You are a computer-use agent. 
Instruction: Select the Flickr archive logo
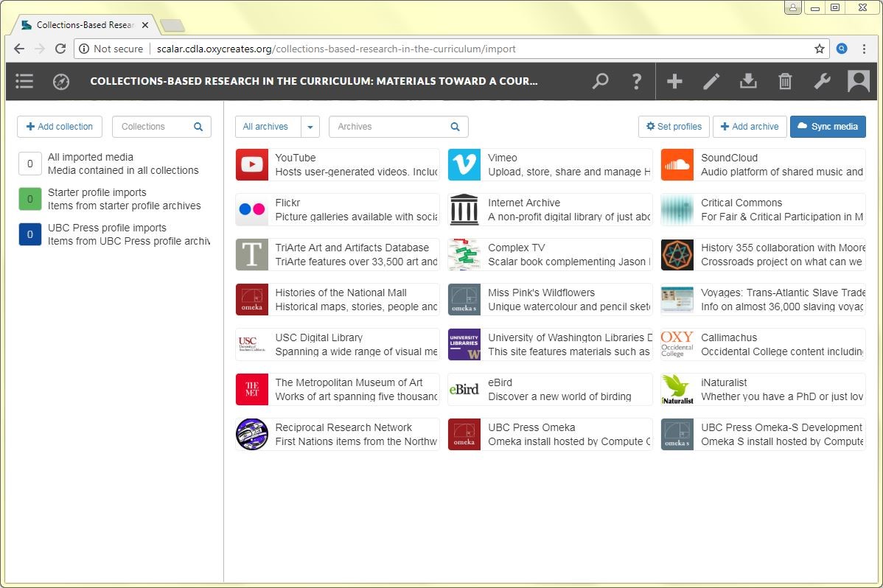tap(252, 209)
